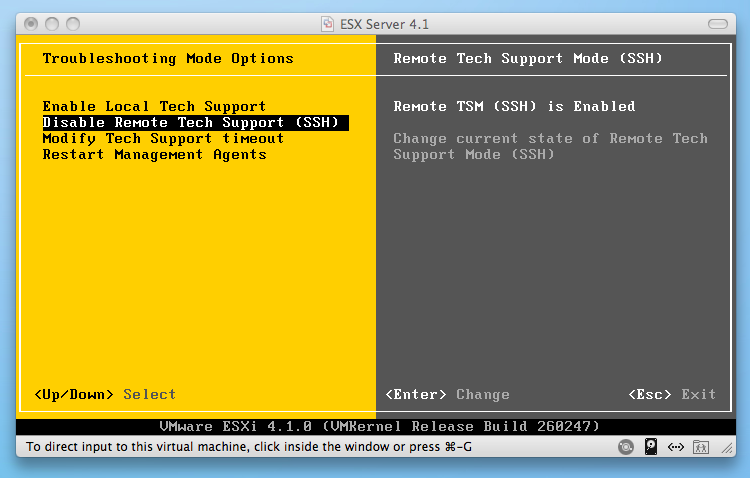Click the Remote Tech Support Mode (SSH) heading
This screenshot has width=750, height=478.
pos(528,59)
